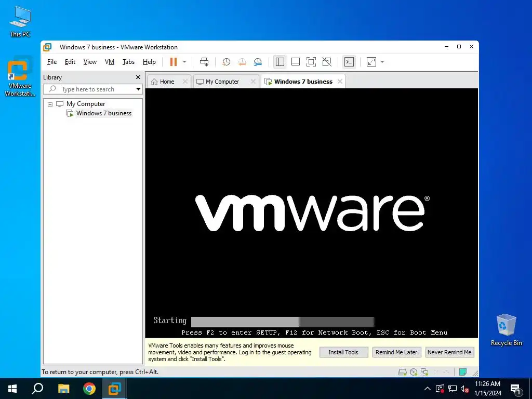
Task: Open the notification center icon
Action: click(516, 390)
